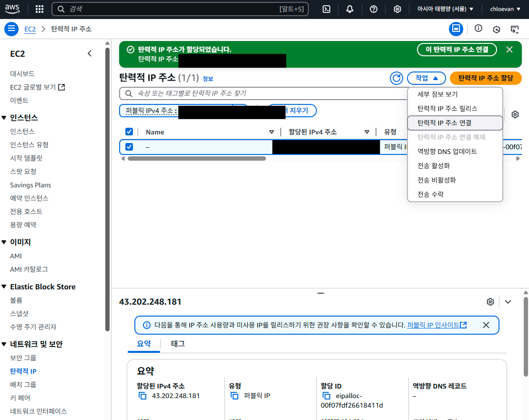Open the AWS services grid menu

click(40, 9)
